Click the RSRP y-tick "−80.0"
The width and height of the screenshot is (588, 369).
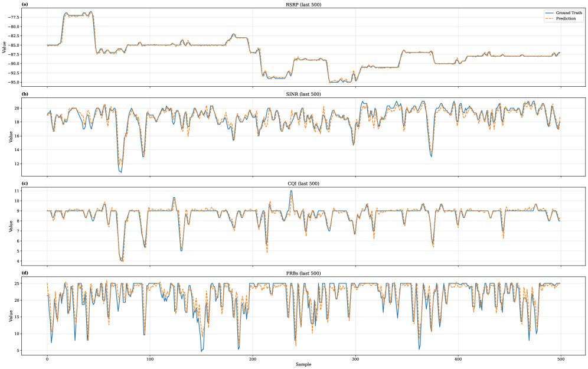pyautogui.click(x=13, y=27)
